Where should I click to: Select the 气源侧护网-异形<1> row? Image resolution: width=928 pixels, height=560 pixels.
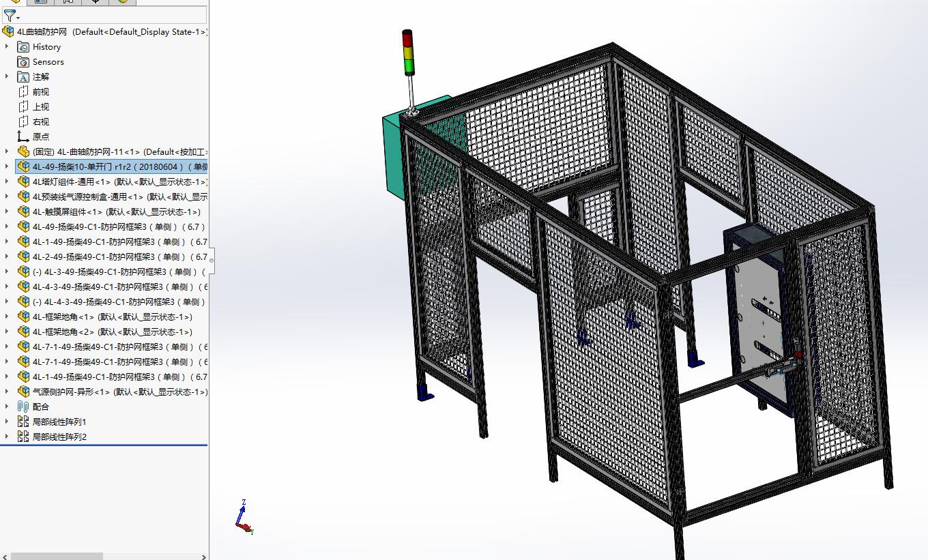point(111,392)
